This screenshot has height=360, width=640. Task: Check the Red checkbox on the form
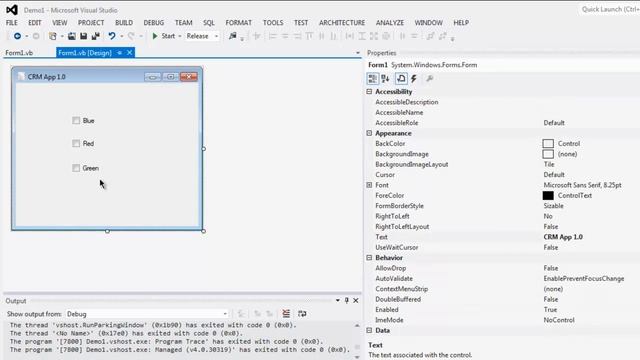coord(76,143)
